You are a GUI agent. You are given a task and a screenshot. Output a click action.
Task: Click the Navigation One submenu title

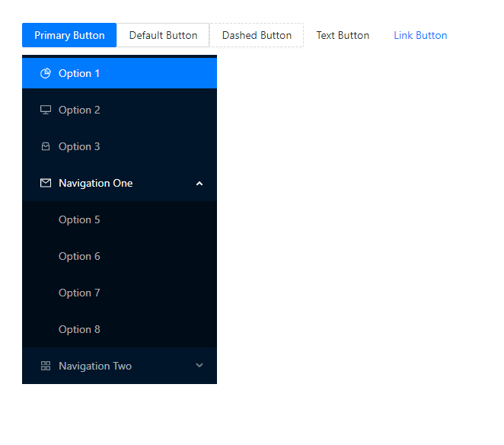pos(120,183)
